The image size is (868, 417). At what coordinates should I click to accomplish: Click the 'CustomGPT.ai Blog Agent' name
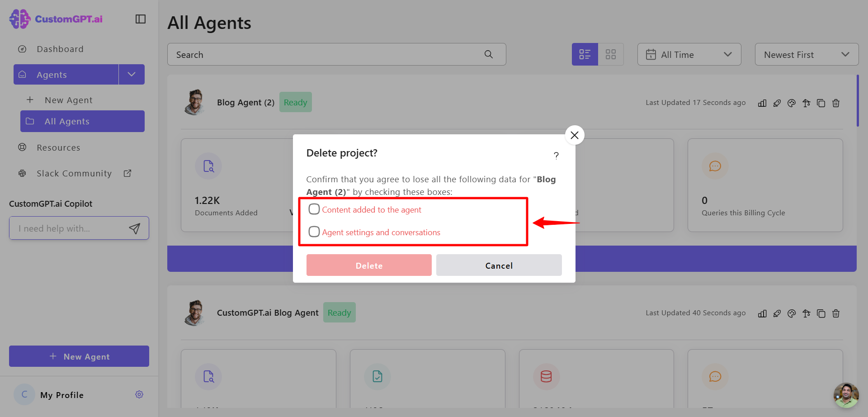tap(268, 313)
